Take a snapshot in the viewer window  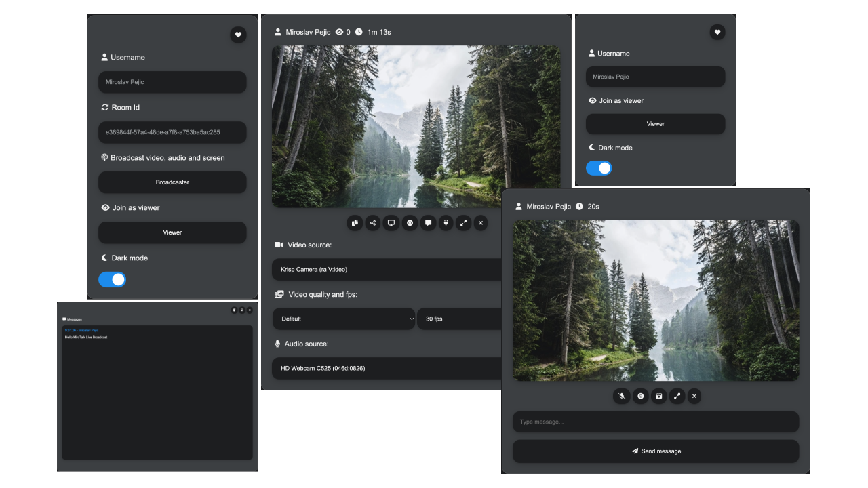(x=658, y=396)
